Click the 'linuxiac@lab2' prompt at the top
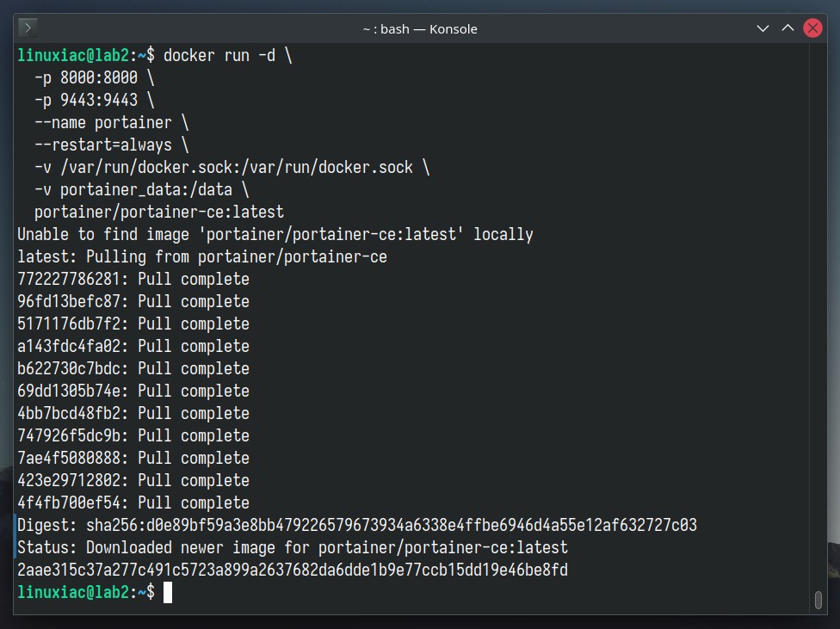 tap(73, 55)
